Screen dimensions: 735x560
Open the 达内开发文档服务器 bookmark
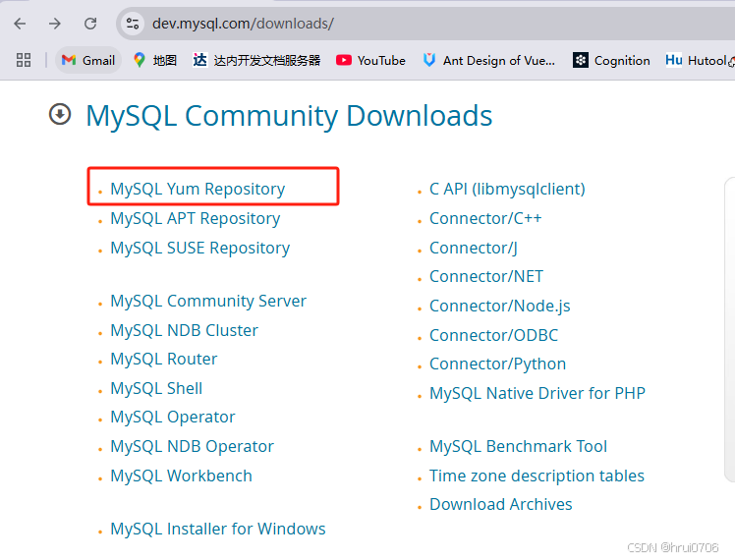256,61
